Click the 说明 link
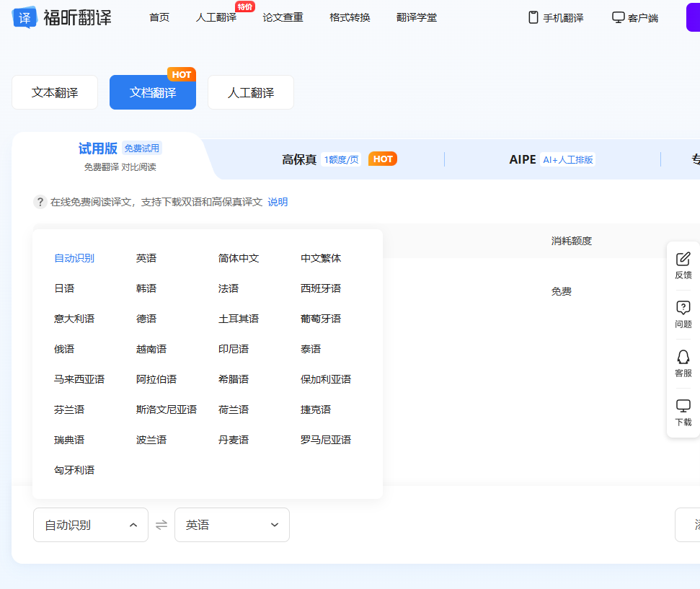 pos(278,202)
